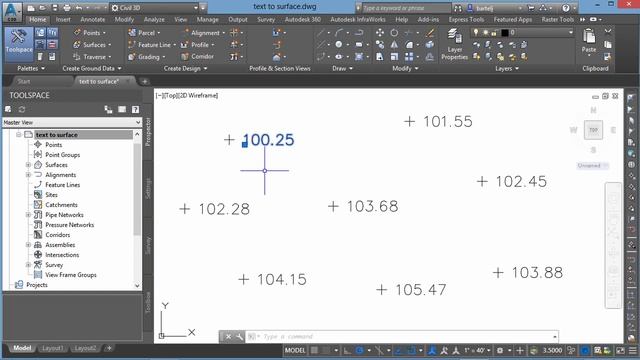Toggle Ortho mode in the status bar
The height and width of the screenshot is (360, 640).
pyautogui.click(x=347, y=350)
